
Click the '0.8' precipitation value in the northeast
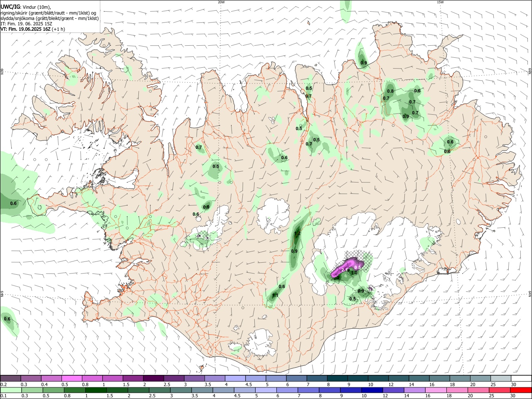[x=390, y=91]
